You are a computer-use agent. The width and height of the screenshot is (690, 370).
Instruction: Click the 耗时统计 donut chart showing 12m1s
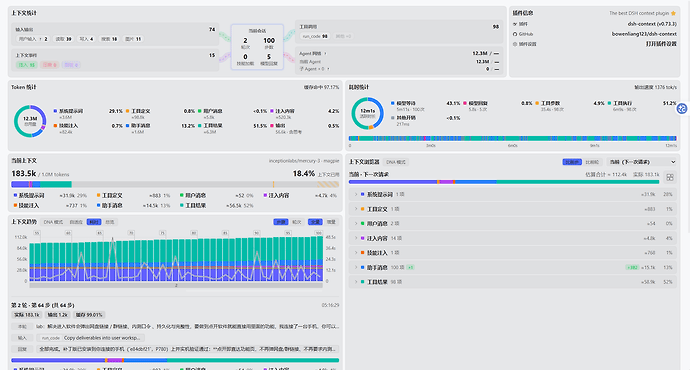pos(367,113)
